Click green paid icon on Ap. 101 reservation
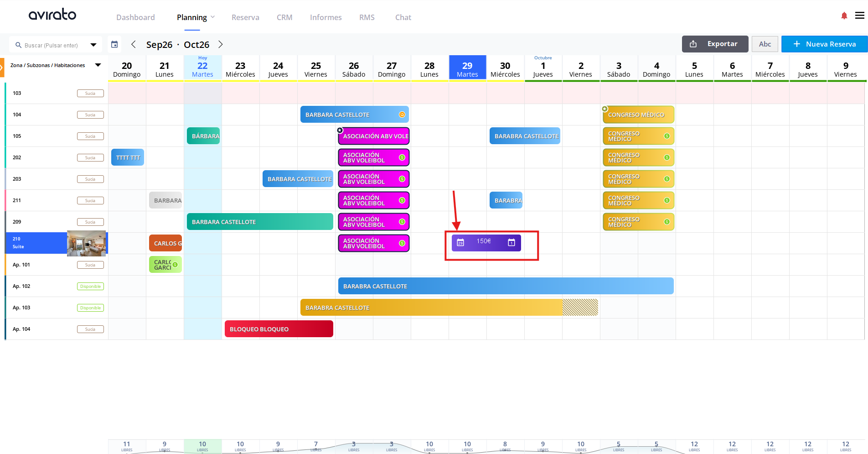Image resolution: width=868 pixels, height=454 pixels. click(175, 265)
